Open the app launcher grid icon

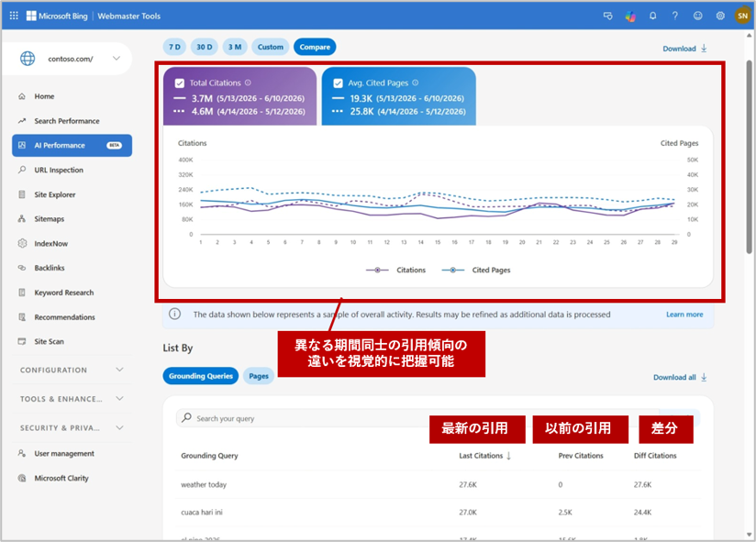pos(14,16)
